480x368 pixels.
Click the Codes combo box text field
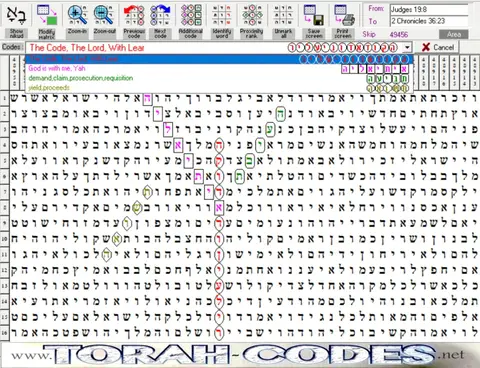point(214,48)
